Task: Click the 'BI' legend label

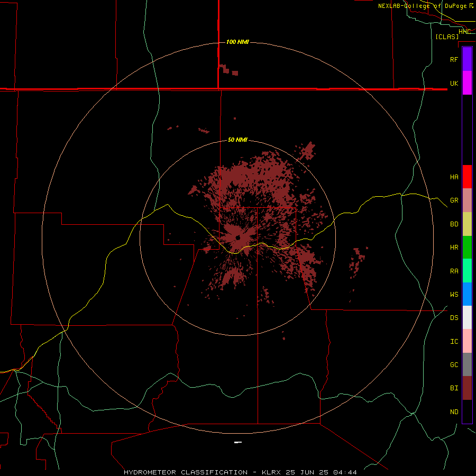Action: coord(454,388)
